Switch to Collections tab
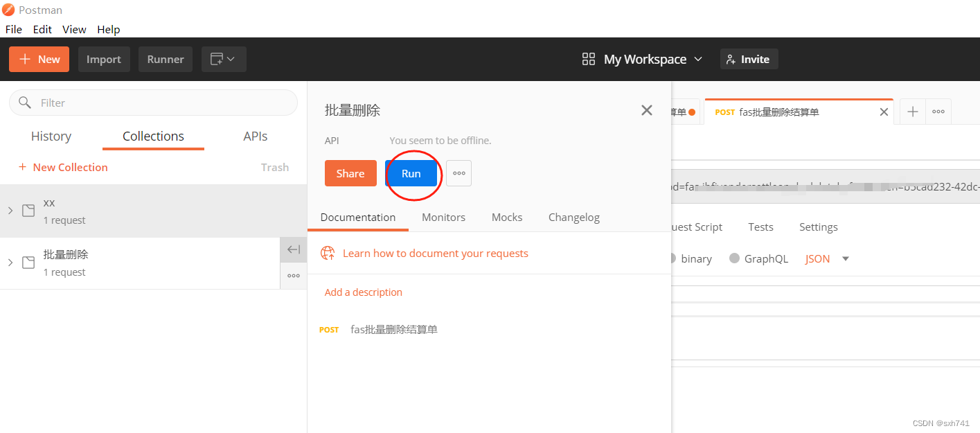Viewport: 980px width, 433px height. point(153,136)
